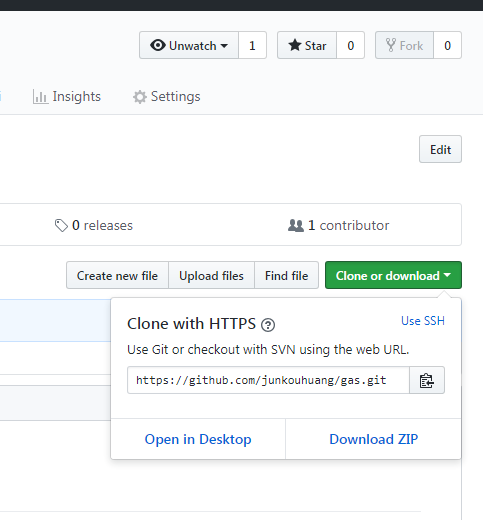Open the Insights tab
This screenshot has height=520, width=483.
pyautogui.click(x=67, y=97)
